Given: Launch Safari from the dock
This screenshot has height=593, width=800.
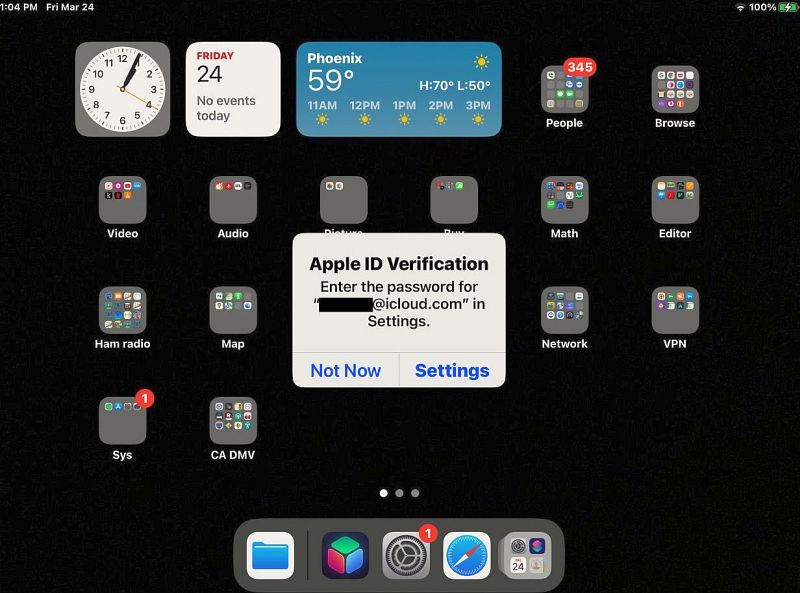Looking at the screenshot, I should (466, 555).
